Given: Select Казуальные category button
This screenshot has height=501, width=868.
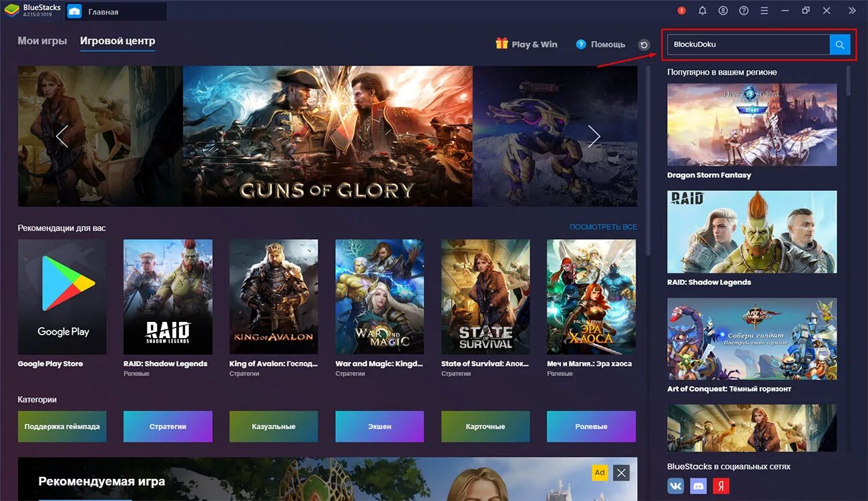Looking at the screenshot, I should pos(274,426).
